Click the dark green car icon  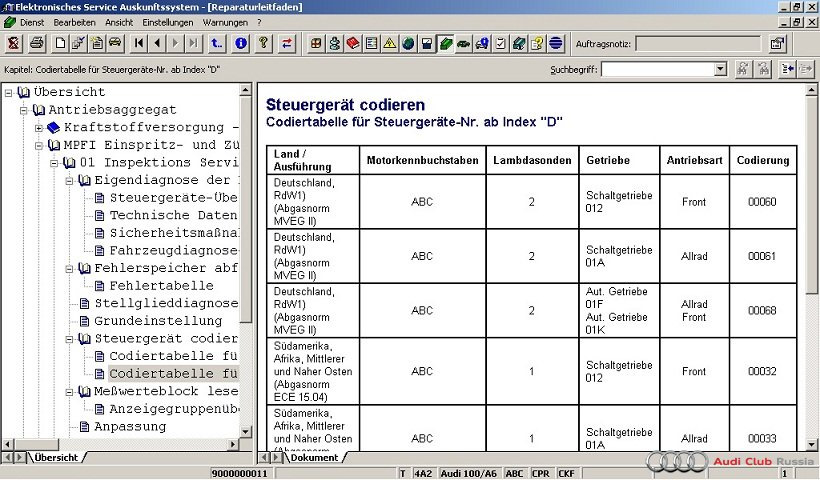click(463, 43)
